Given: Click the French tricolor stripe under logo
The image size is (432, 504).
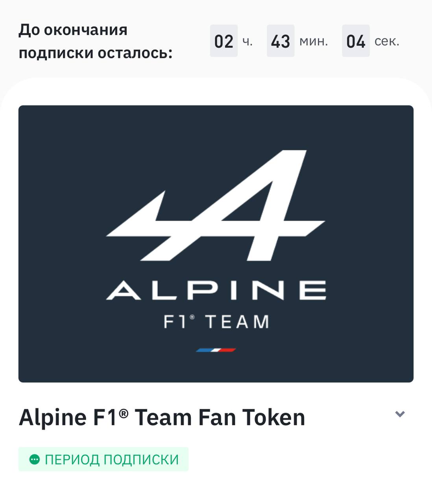Looking at the screenshot, I should [216, 350].
